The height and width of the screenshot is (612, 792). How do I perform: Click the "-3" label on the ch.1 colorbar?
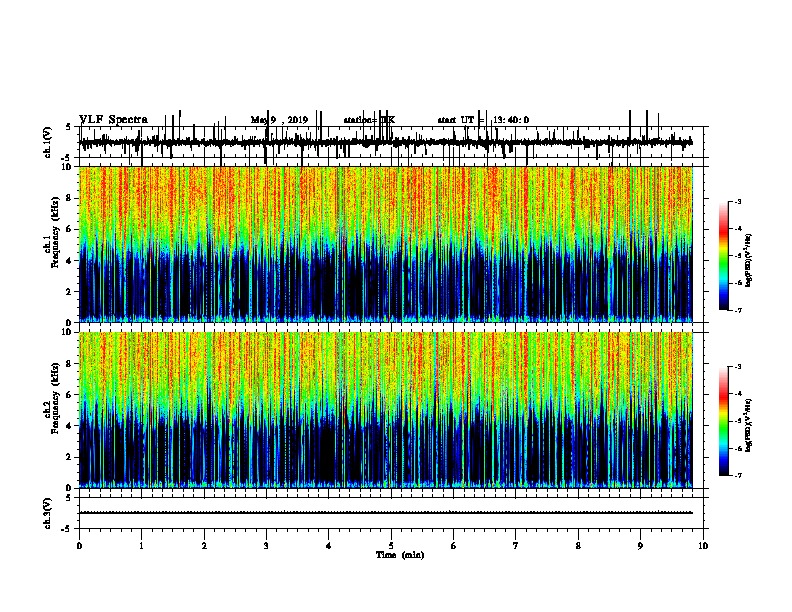click(x=738, y=201)
